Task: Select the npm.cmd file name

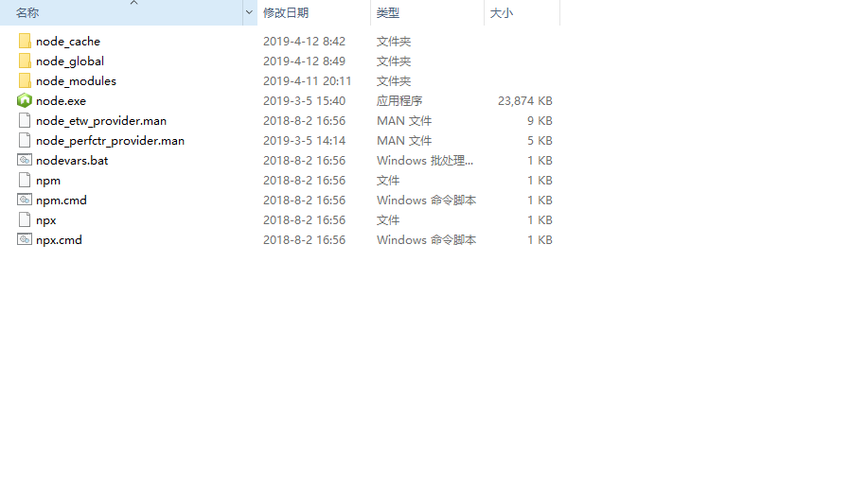Action: 62,201
